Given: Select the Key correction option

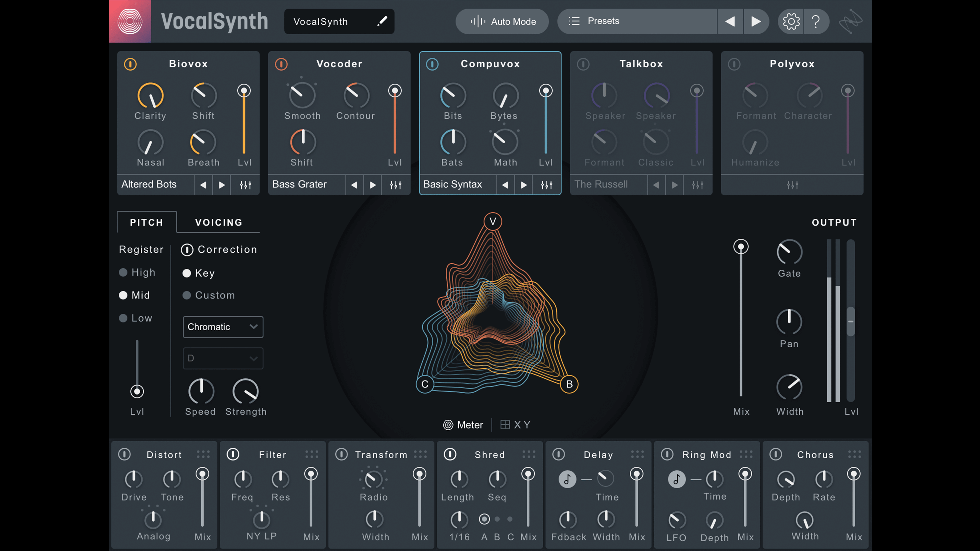Looking at the screenshot, I should click(198, 273).
